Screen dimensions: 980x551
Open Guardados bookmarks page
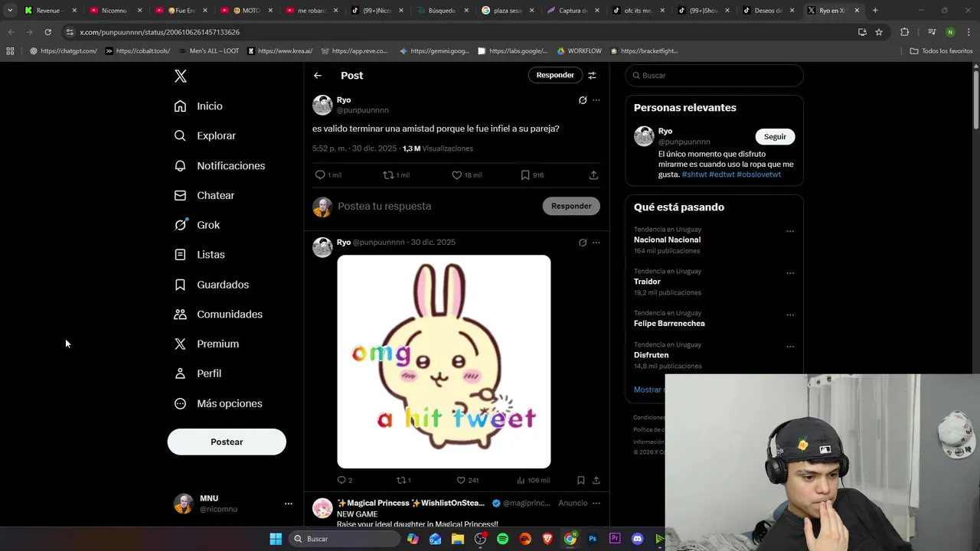pyautogui.click(x=211, y=285)
